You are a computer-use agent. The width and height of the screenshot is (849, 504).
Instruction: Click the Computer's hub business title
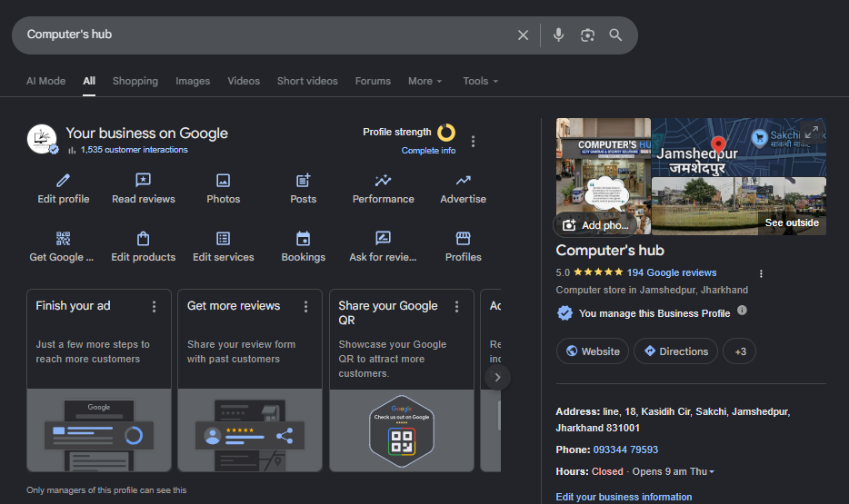(610, 251)
